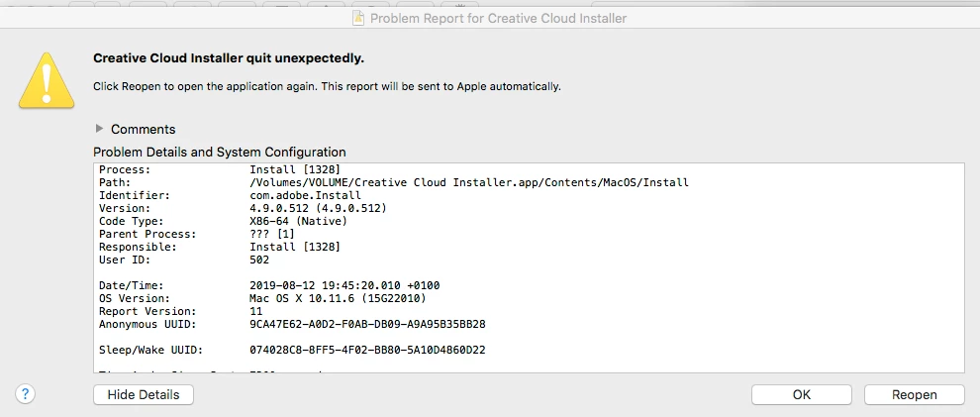
Task: Open the help question mark button
Action: [x=25, y=394]
